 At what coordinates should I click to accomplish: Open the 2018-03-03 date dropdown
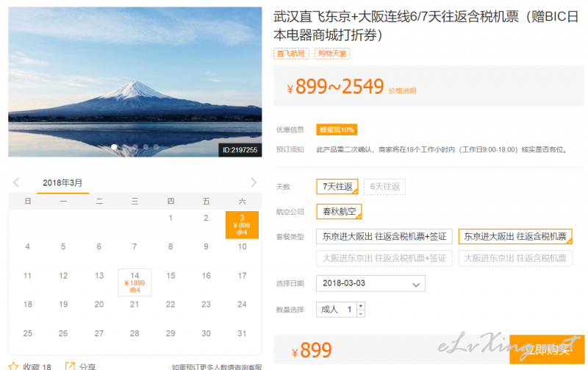pos(370,283)
